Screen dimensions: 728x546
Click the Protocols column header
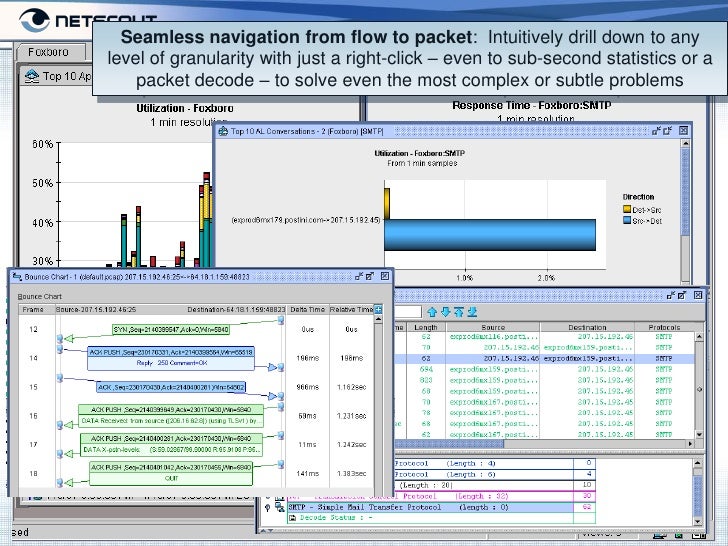664,327
